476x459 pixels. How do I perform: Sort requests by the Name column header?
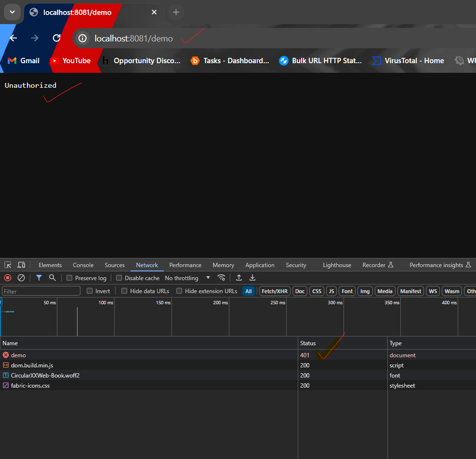click(149, 343)
